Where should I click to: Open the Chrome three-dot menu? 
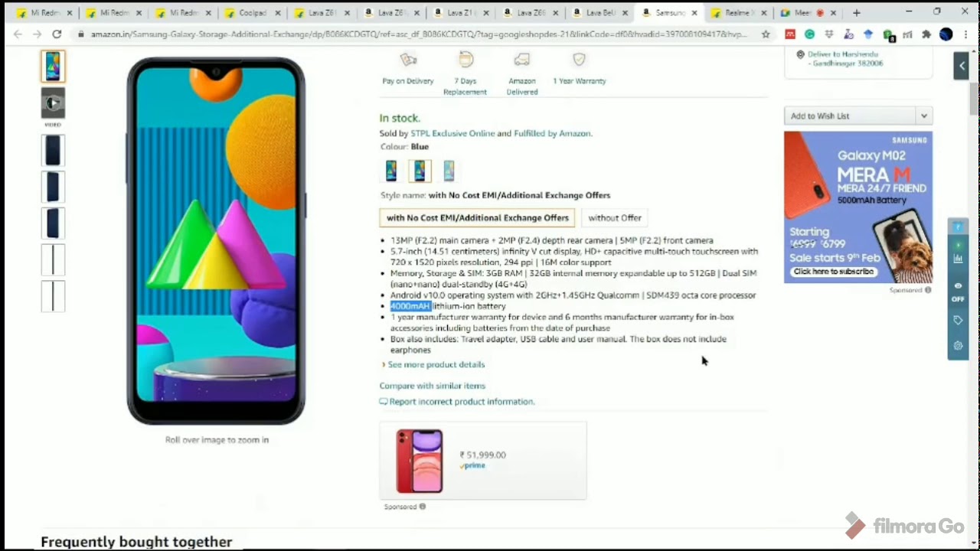965,34
